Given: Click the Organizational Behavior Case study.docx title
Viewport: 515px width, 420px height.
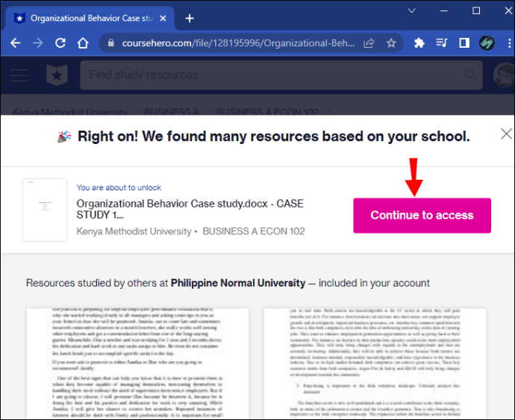Looking at the screenshot, I should (190, 209).
